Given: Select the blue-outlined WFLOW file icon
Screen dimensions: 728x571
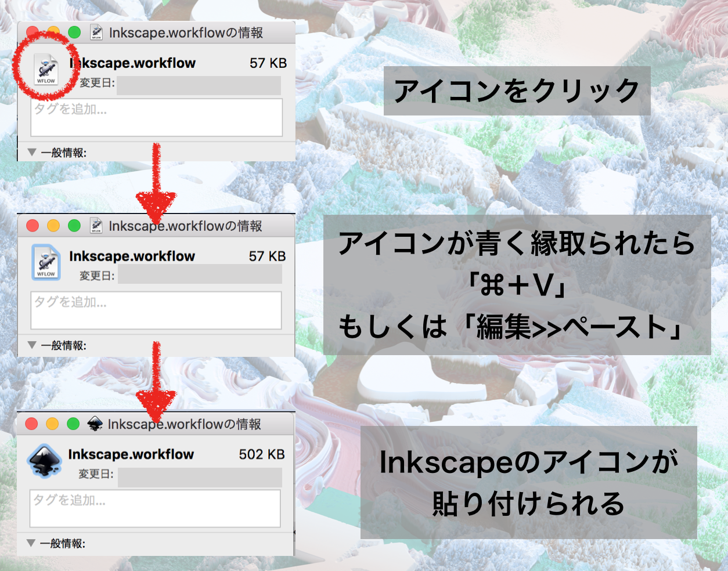Looking at the screenshot, I should point(46,262).
